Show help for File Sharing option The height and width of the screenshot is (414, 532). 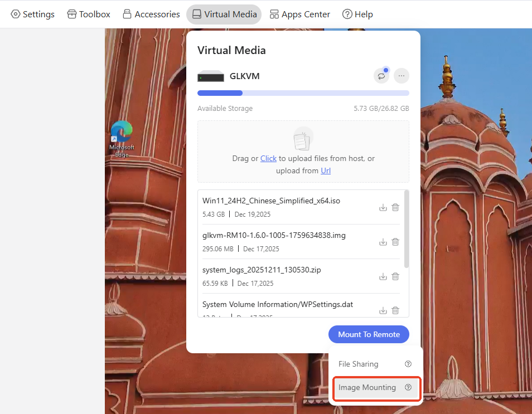(408, 364)
